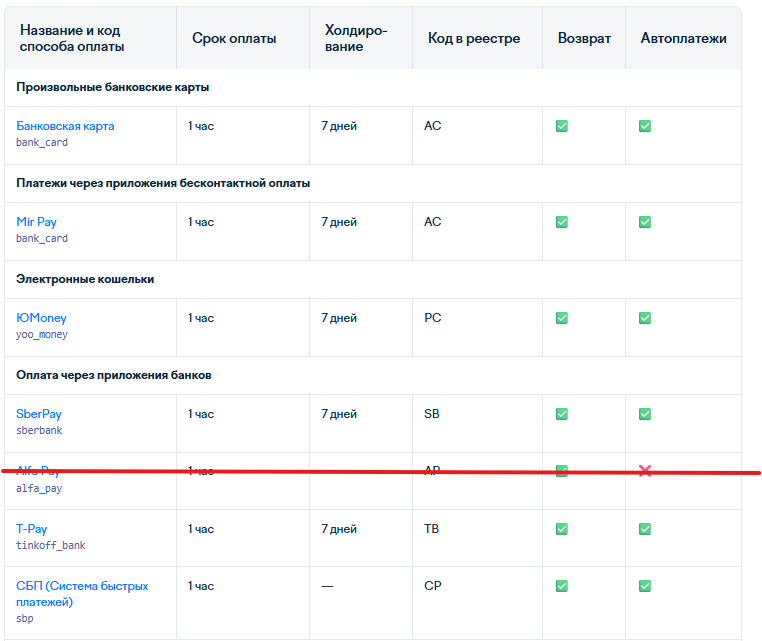Click the SB registry code cell
This screenshot has height=641, width=762.
click(432, 414)
